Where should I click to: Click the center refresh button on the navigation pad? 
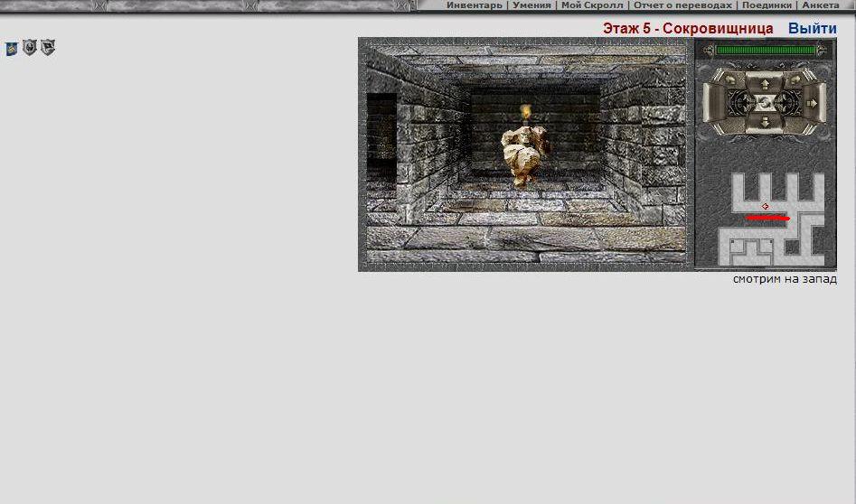coord(765,103)
